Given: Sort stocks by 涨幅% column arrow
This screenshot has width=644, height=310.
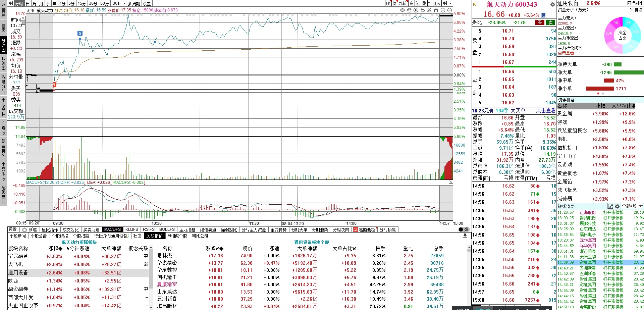Looking at the screenshot, I should [222, 249].
